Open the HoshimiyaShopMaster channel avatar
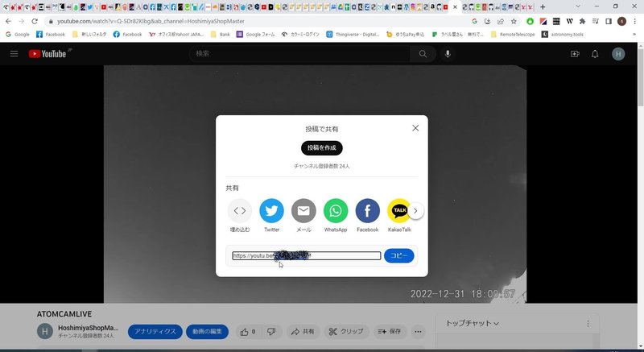The height and width of the screenshot is (352, 644). (45, 331)
